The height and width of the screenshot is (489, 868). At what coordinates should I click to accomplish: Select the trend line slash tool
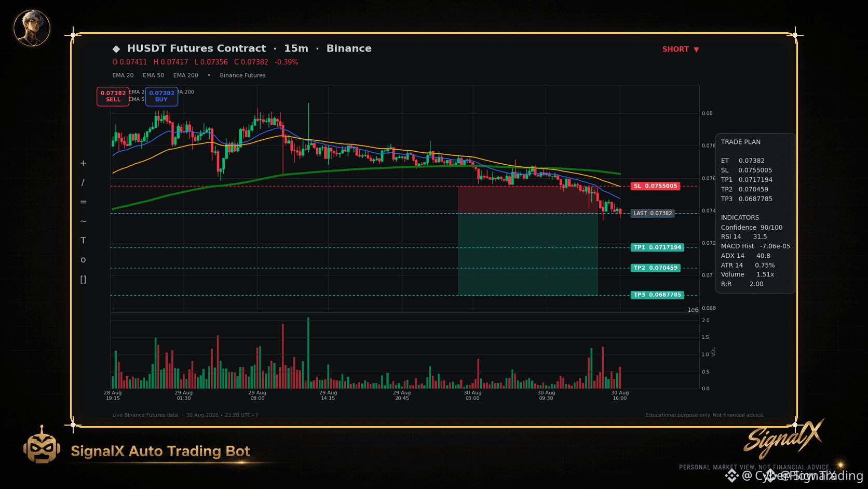coord(83,182)
